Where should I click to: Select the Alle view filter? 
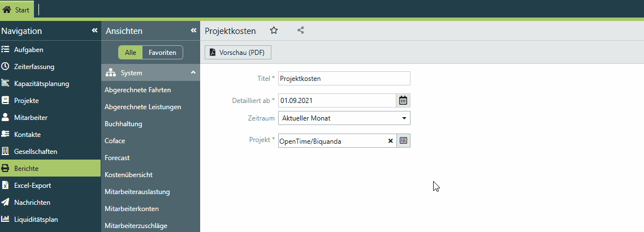point(130,53)
